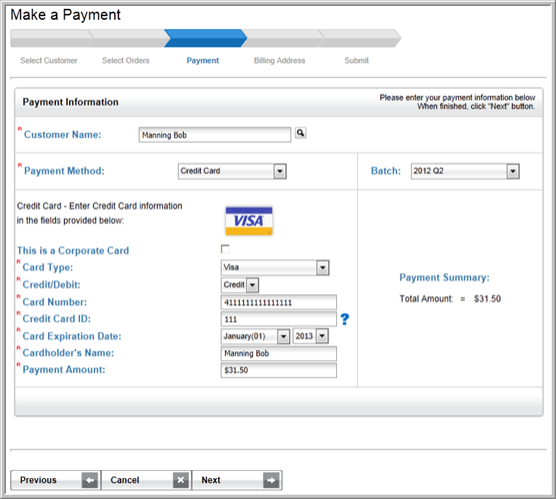Click the left arrow icon on Previous

(90, 480)
